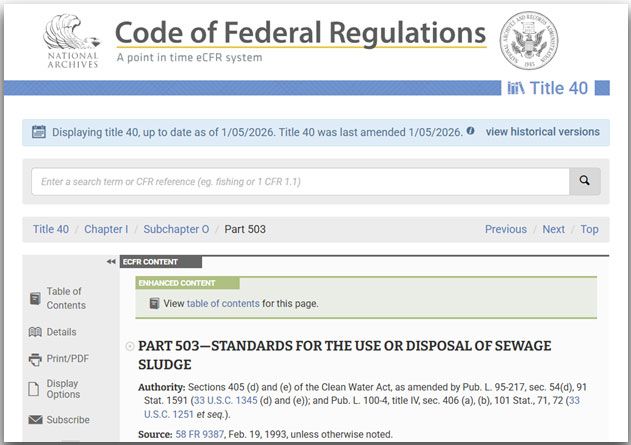This screenshot has width=631, height=445.
Task: Click Top navigation link
Action: point(589,229)
